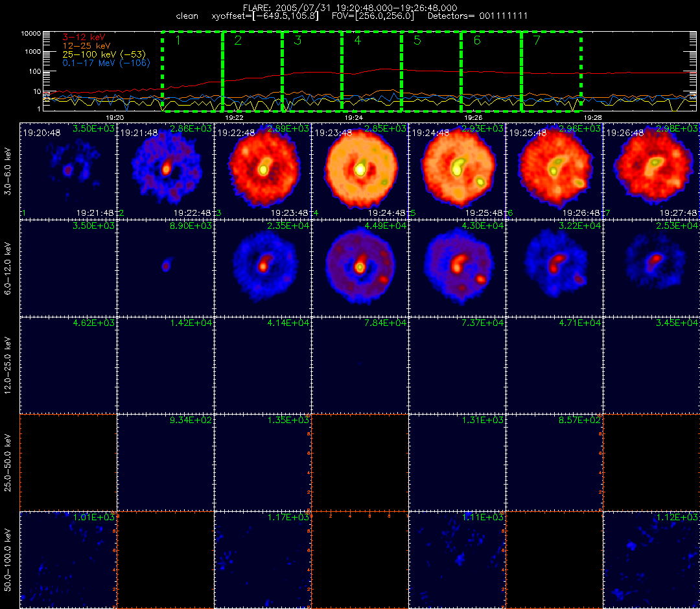Select interval 3 label in the light curve
The height and width of the screenshot is (609, 700).
297,41
